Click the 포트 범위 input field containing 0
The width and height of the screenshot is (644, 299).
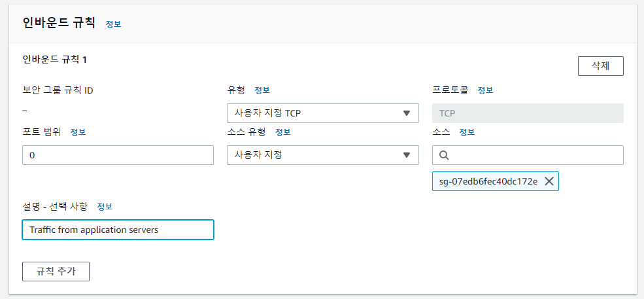point(118,155)
